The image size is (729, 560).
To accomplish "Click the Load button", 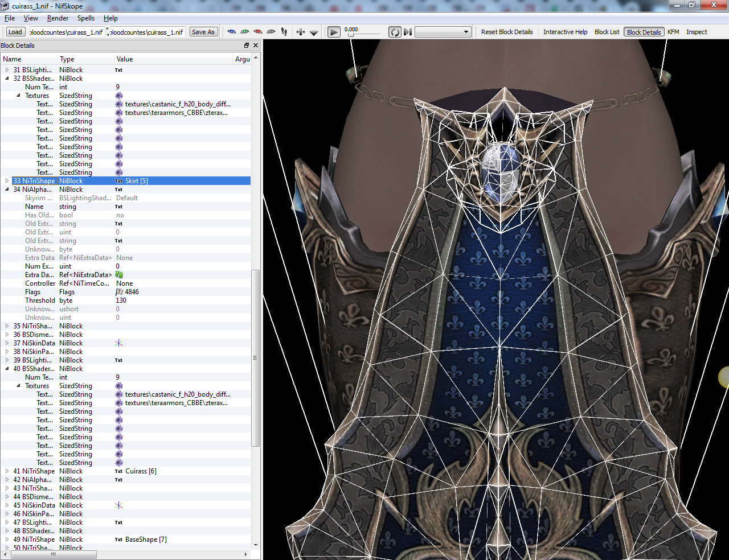I will tap(15, 32).
